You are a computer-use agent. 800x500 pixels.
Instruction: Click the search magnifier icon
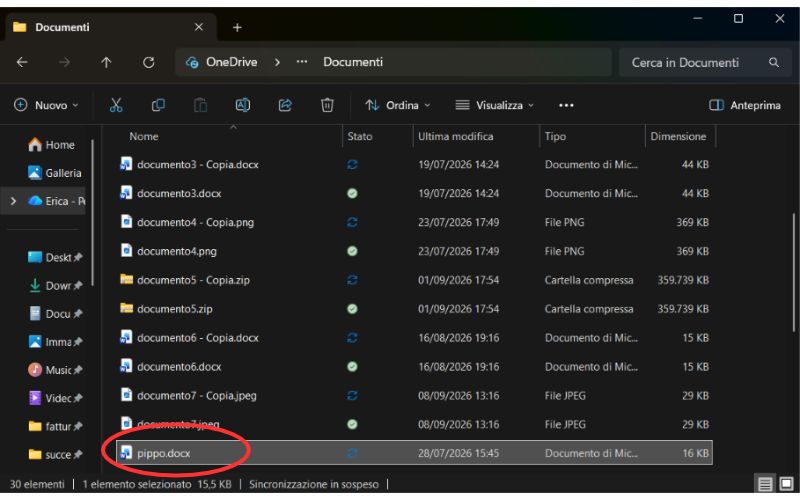coord(773,62)
